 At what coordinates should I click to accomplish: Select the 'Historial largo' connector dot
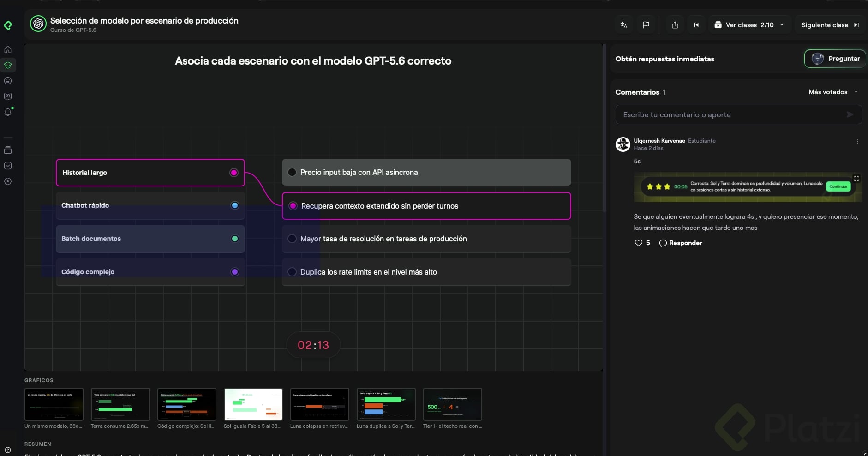click(x=234, y=173)
